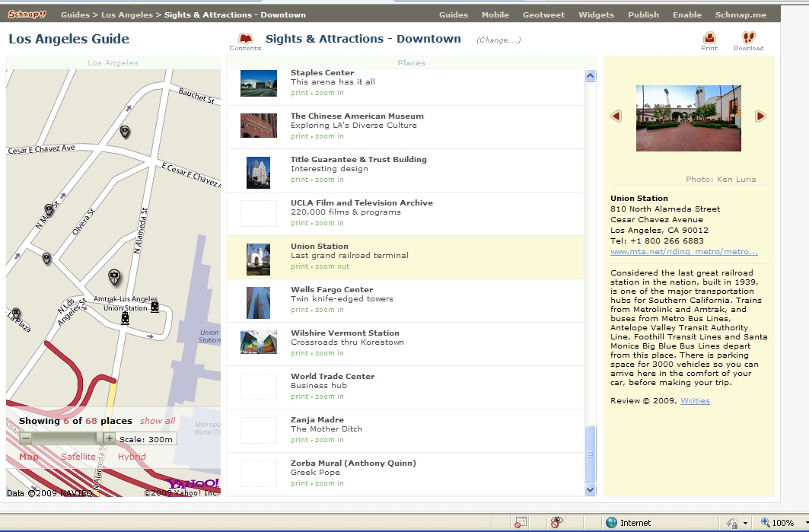Show next photo with right red arrow
Image resolution: width=809 pixels, height=532 pixels.
760,116
